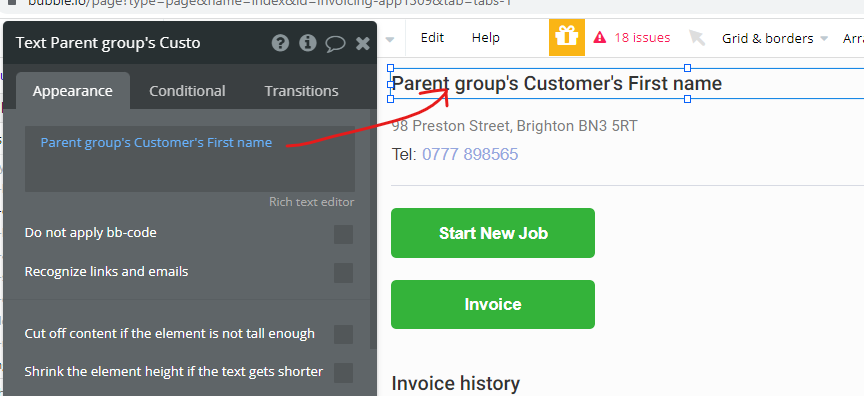Toggle Recognize links and emails checkbox

click(x=343, y=273)
